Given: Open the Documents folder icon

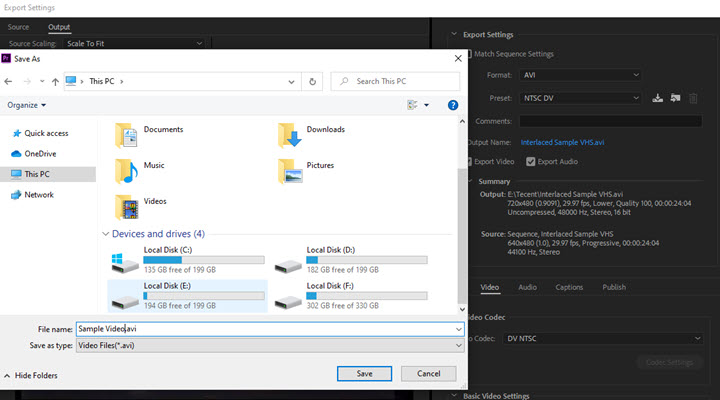Looking at the screenshot, I should coord(126,135).
